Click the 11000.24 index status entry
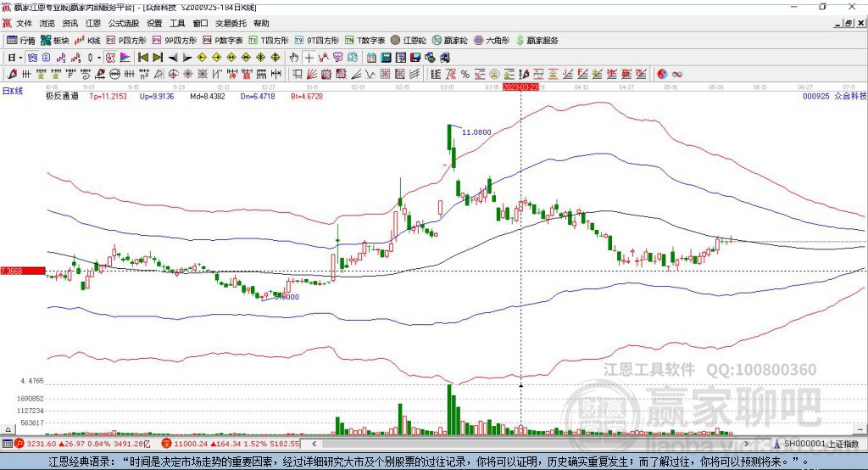868x470 pixels. tap(231, 444)
